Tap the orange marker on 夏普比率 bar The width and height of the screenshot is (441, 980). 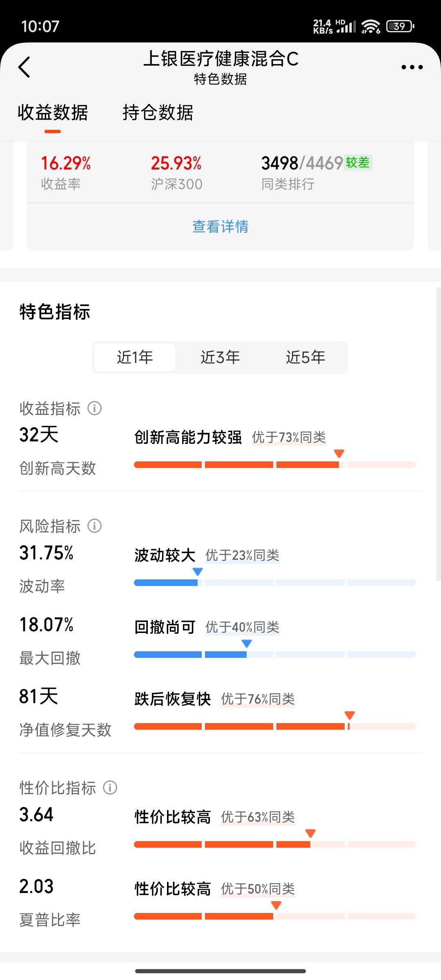276,905
